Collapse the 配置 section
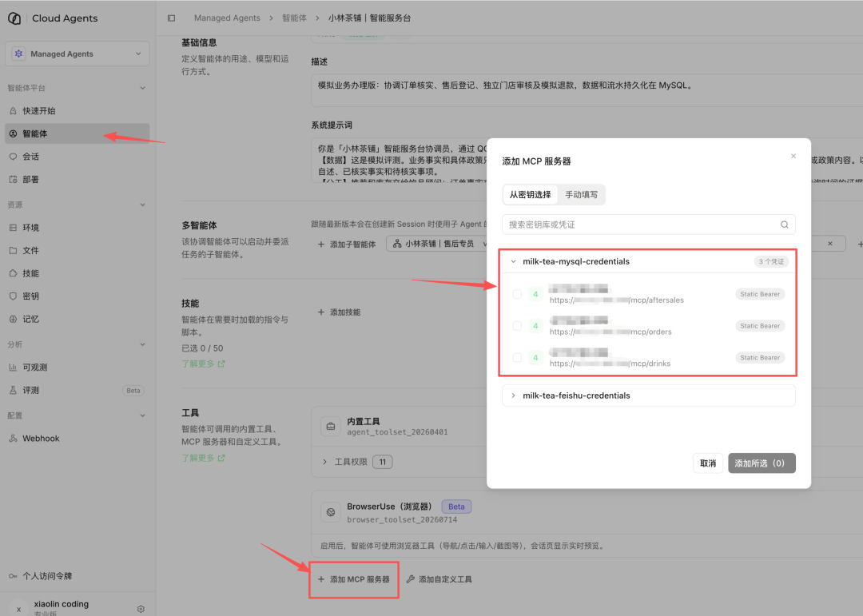863x616 pixels. click(x=142, y=415)
